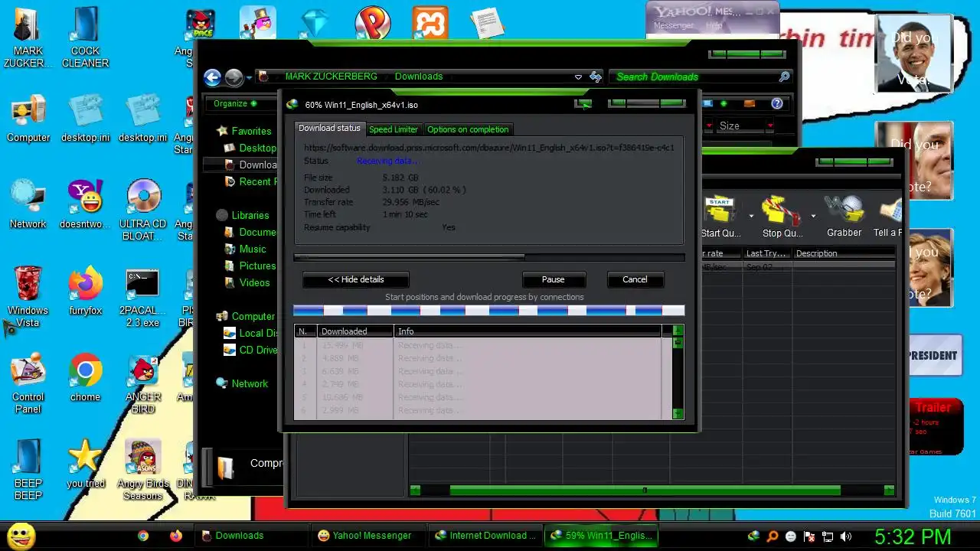Pause the Win11 ISO download
This screenshot has width=980, height=551.
(553, 279)
